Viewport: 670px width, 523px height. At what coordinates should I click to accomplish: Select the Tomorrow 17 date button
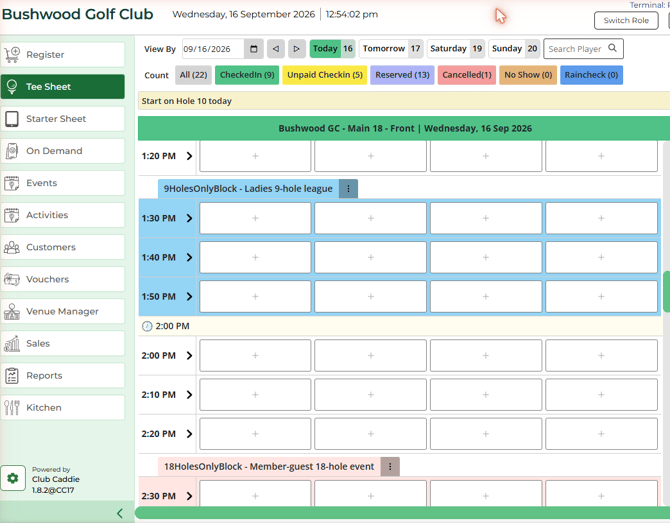[391, 49]
